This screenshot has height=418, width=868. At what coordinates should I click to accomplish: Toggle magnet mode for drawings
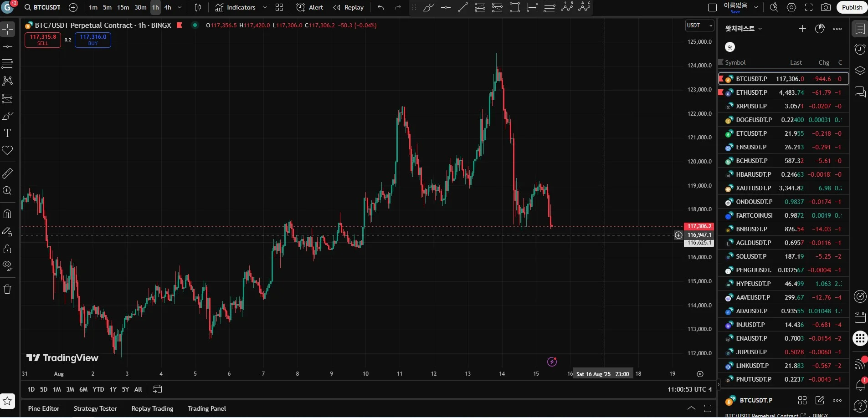[x=8, y=214]
